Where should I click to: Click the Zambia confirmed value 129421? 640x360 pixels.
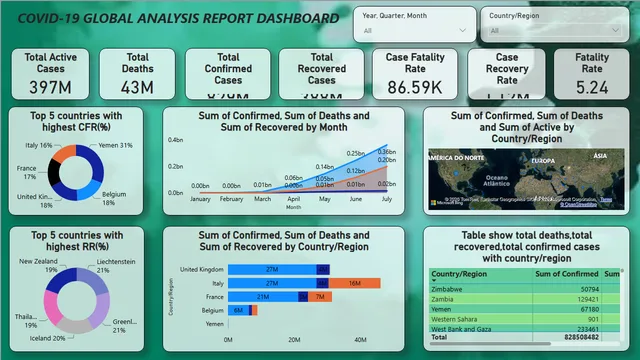coord(588,299)
